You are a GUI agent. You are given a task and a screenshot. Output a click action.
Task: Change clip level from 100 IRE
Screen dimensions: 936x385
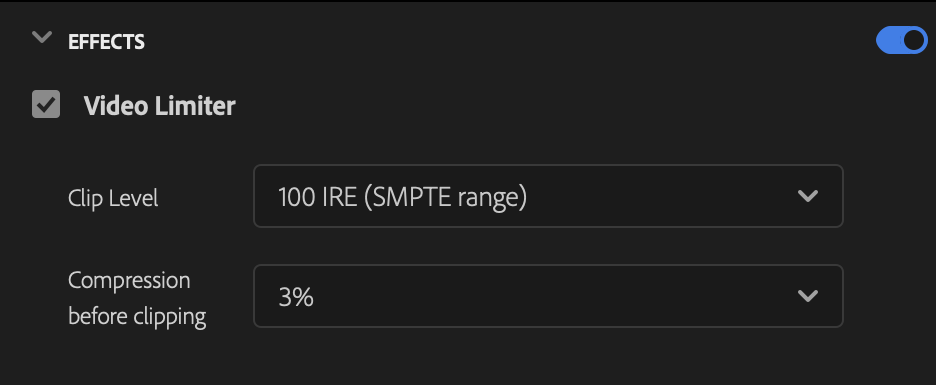point(548,196)
